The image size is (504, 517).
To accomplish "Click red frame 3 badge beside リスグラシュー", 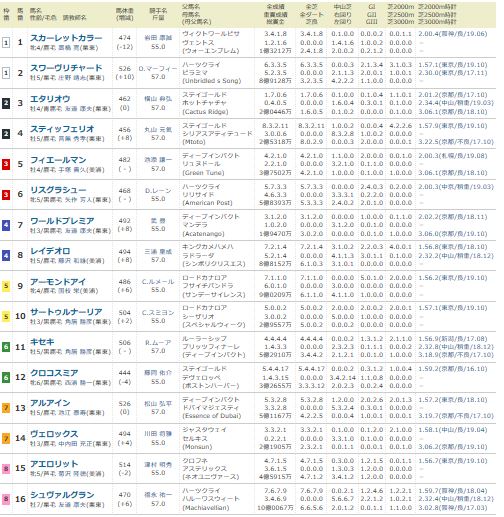I will [x=6, y=195].
